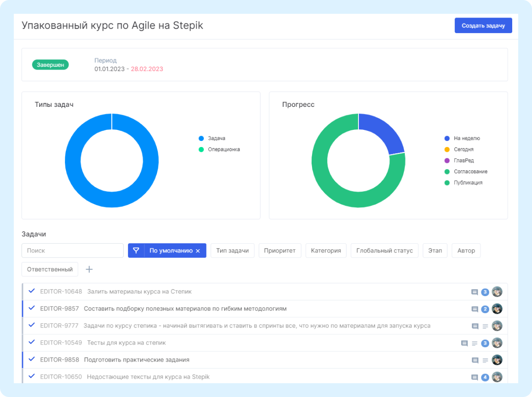The width and height of the screenshot is (532, 397).
Task: Open the Автор filter dropdown
Action: [x=466, y=250]
